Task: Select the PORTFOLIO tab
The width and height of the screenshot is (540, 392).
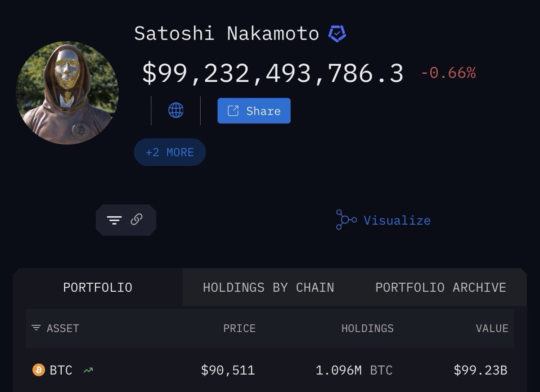Action: tap(98, 287)
